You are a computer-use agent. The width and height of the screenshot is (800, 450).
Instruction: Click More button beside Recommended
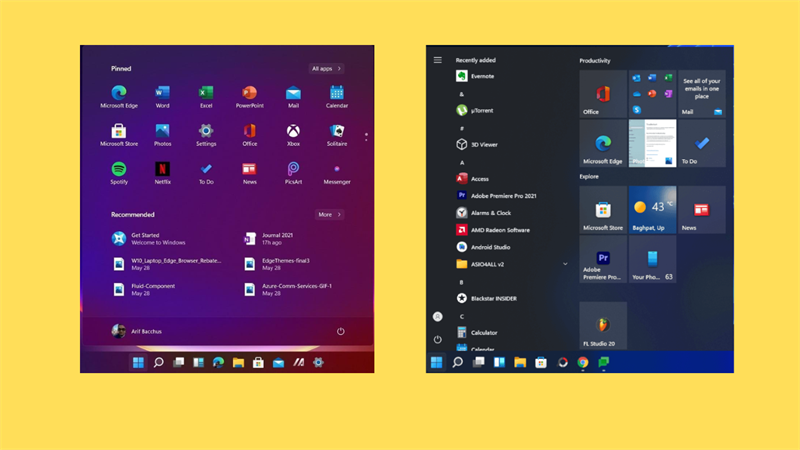point(329,214)
